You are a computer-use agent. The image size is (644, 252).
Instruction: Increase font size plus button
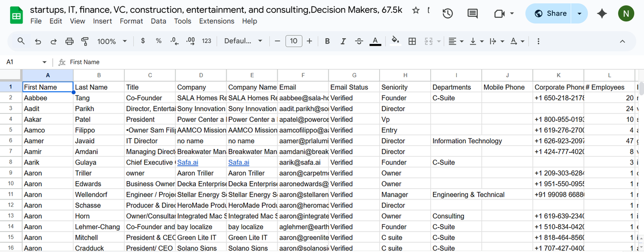[x=310, y=41]
